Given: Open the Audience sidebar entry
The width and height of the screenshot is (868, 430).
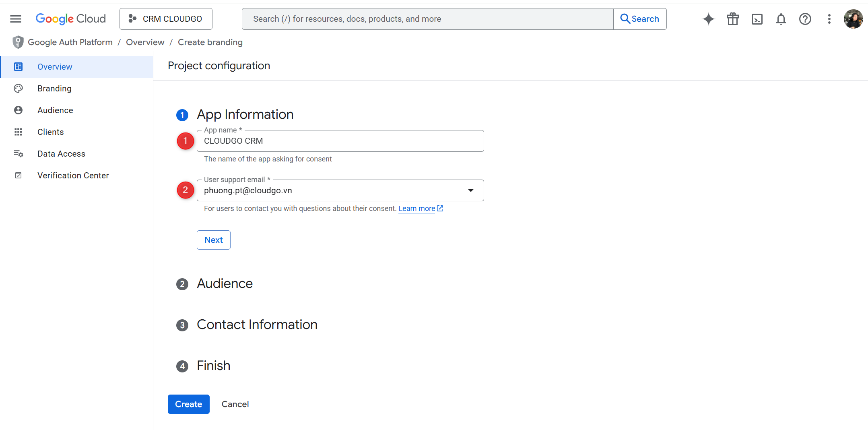Looking at the screenshot, I should (55, 110).
